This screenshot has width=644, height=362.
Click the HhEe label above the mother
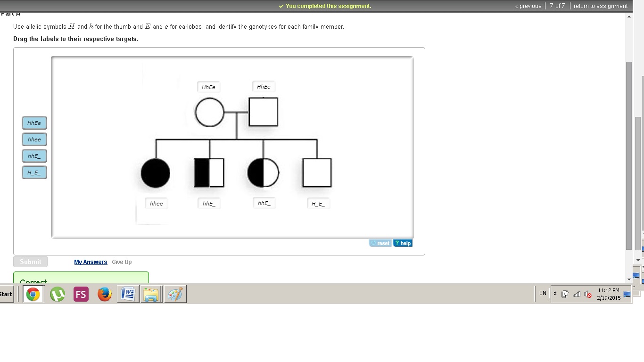[209, 87]
